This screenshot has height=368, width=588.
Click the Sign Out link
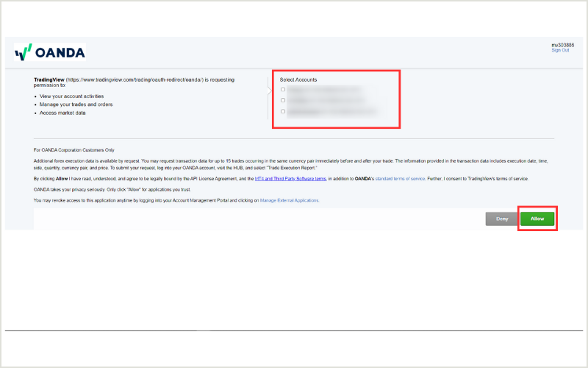pos(560,50)
